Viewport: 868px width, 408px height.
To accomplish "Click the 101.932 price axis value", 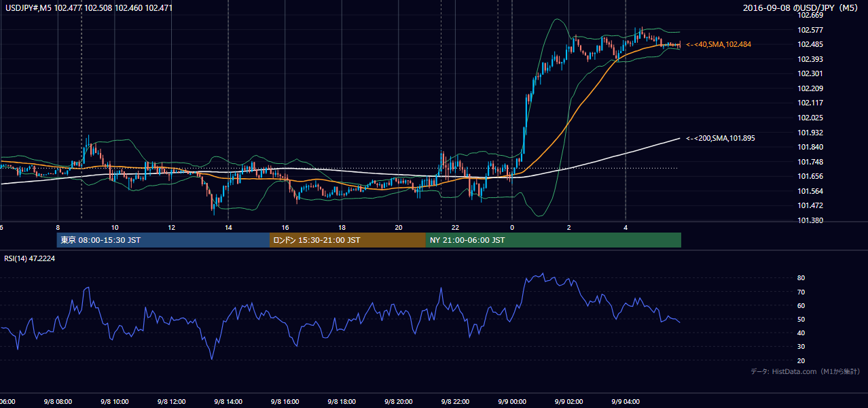I will 810,133.
